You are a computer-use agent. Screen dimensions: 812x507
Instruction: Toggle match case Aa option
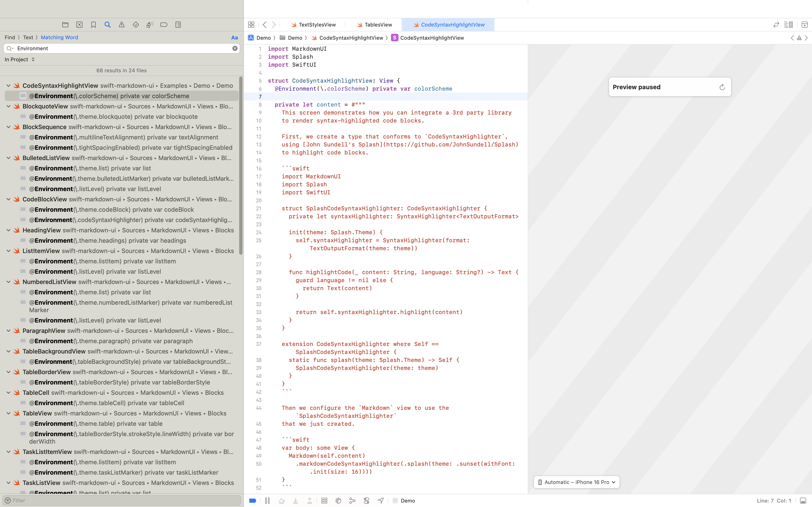tap(234, 38)
